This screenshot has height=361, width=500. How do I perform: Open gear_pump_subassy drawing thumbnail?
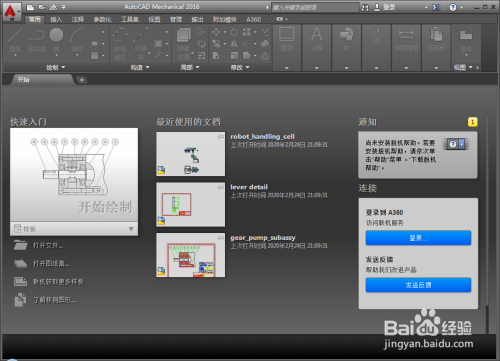point(191,255)
